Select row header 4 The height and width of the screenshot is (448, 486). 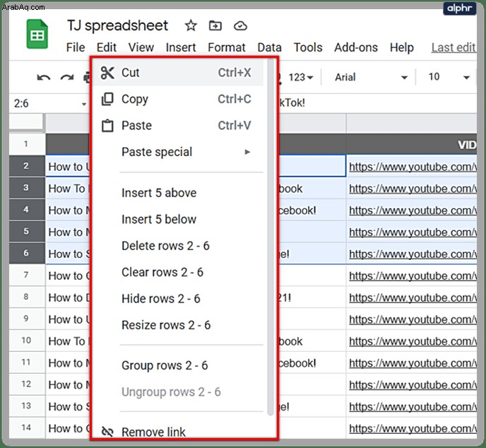[27, 210]
